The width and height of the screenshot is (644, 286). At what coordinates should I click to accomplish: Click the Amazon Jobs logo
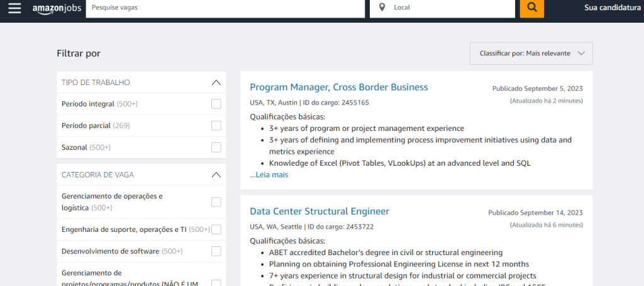pyautogui.click(x=57, y=8)
